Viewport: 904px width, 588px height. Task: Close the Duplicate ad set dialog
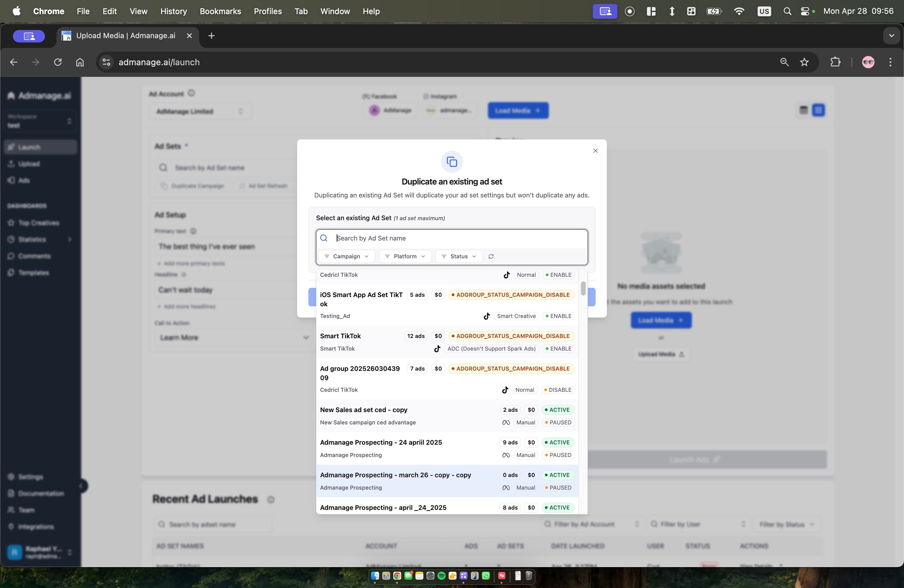pos(595,151)
